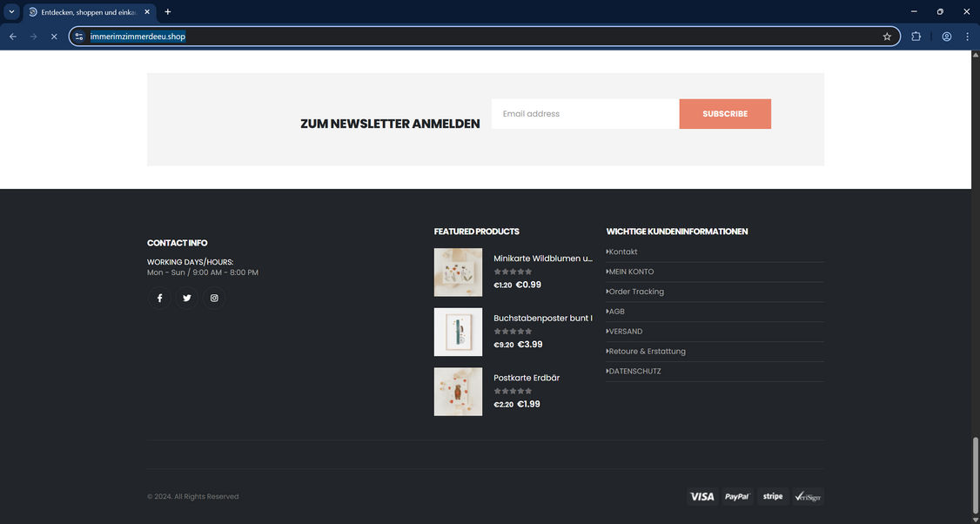Go back to the previous page
The image size is (980, 524).
(12, 37)
